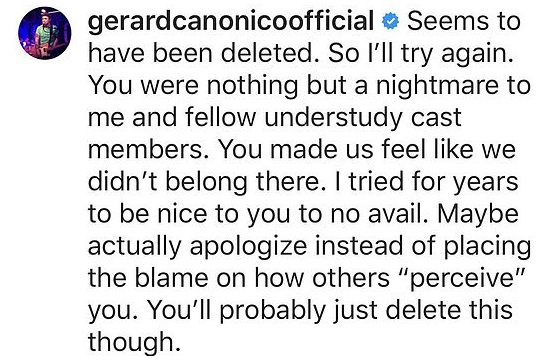Click the gerardcanonicoofficial username
548x364 pixels.
(231, 21)
